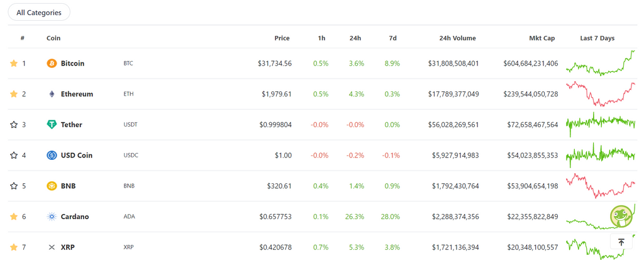This screenshot has width=644, height=260.
Task: Click Cardano's 26.3% 24h change
Action: tap(356, 217)
